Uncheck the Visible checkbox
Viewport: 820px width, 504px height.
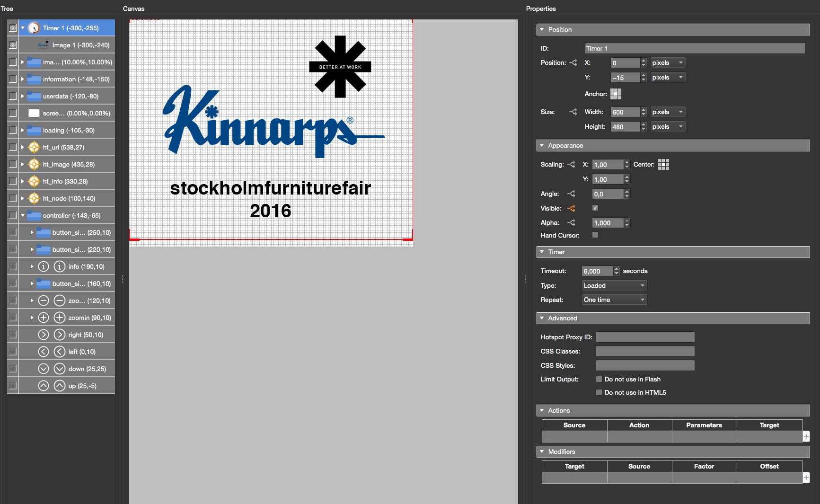(595, 208)
